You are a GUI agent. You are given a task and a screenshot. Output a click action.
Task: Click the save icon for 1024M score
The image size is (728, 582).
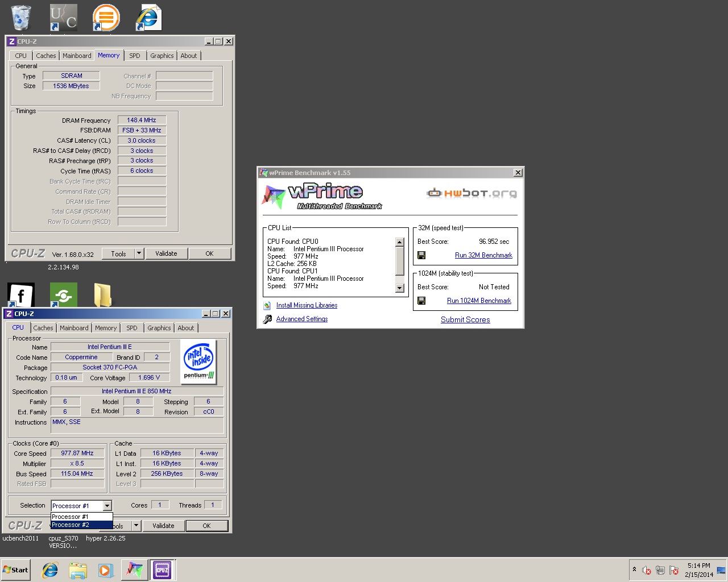click(x=421, y=301)
